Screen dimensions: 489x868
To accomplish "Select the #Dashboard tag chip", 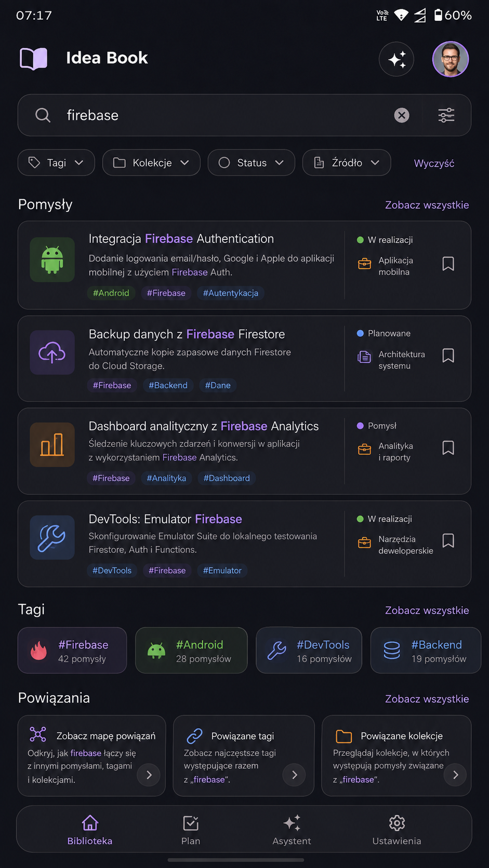I will [x=227, y=478].
